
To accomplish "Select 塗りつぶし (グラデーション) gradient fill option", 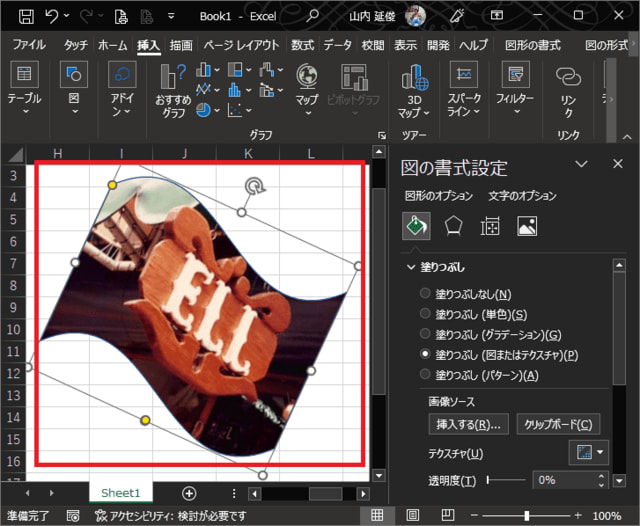I will 426,334.
